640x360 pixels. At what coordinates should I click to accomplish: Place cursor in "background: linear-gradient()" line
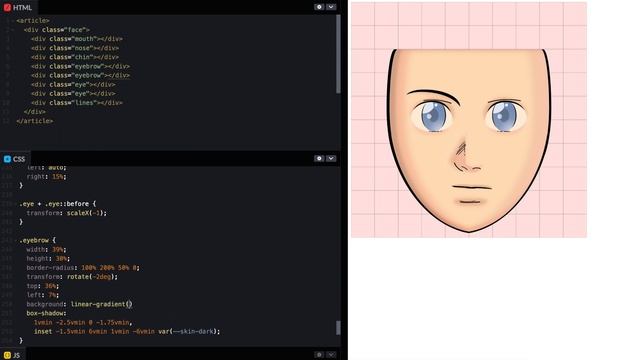point(80,304)
